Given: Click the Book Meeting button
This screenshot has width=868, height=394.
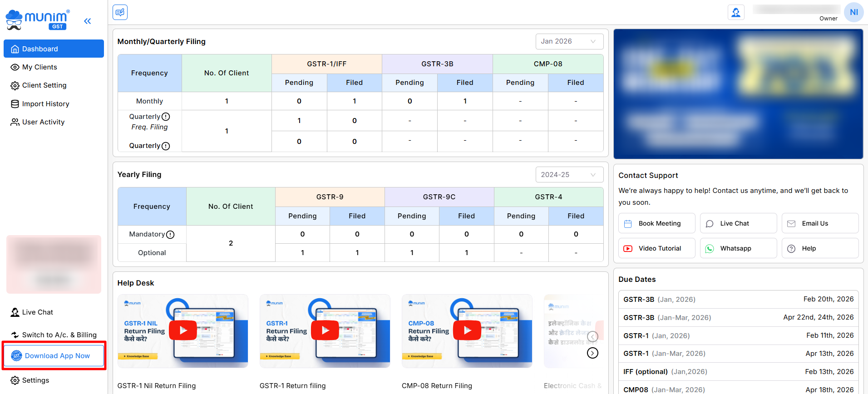Looking at the screenshot, I should (x=656, y=223).
